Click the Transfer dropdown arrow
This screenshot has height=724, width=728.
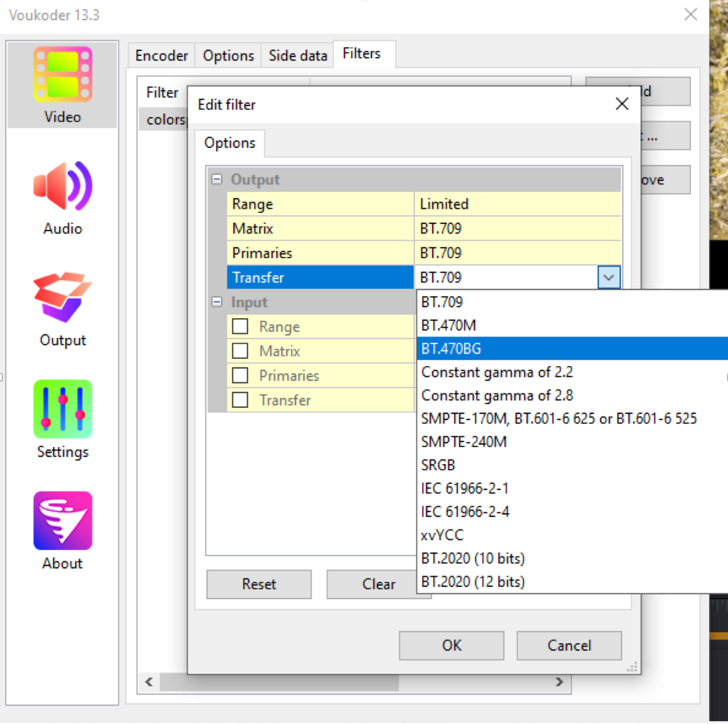pos(609,278)
